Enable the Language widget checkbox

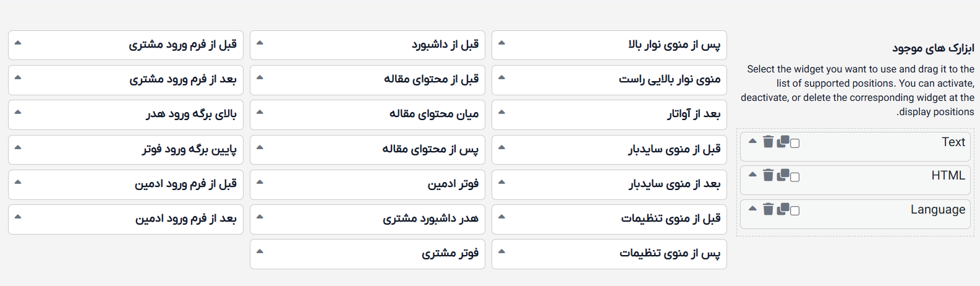(x=795, y=211)
